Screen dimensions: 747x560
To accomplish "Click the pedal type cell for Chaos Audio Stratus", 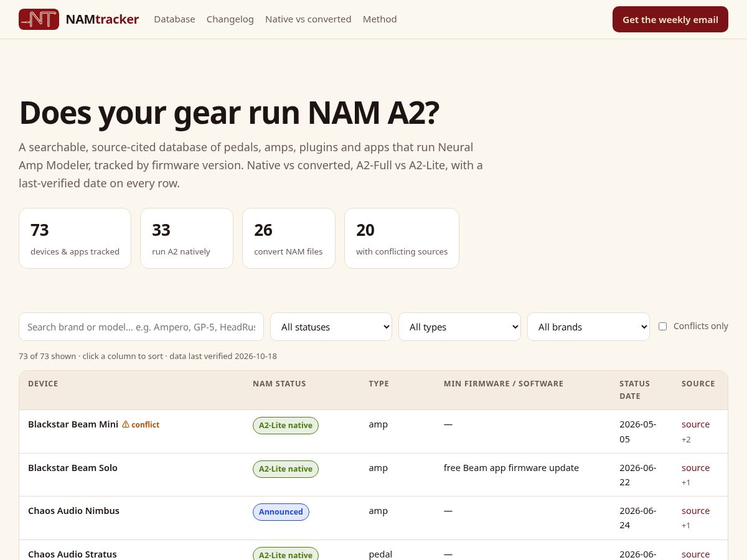I will pos(380,554).
